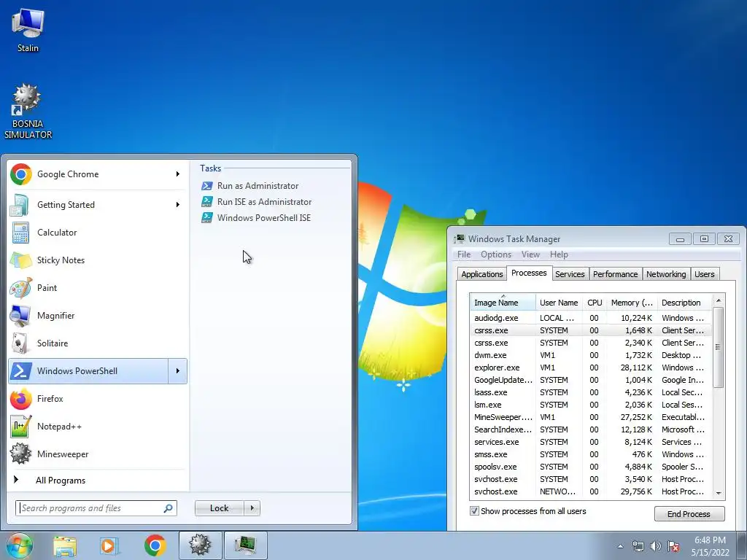747x560 pixels.
Task: Switch to Users tab
Action: click(x=704, y=274)
